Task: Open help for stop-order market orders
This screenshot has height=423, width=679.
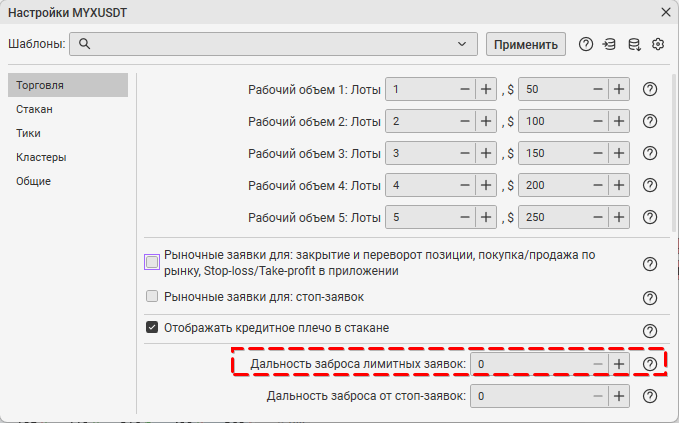Action: click(650, 298)
